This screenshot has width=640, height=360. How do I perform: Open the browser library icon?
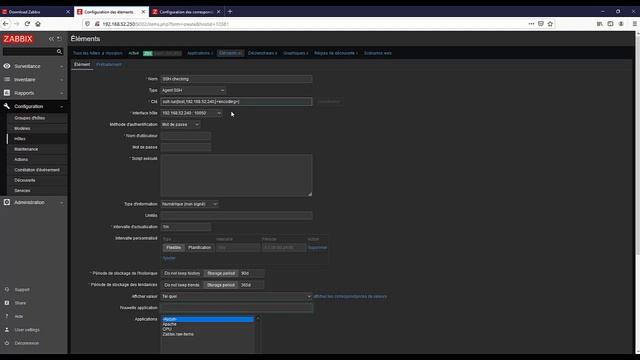(x=600, y=24)
